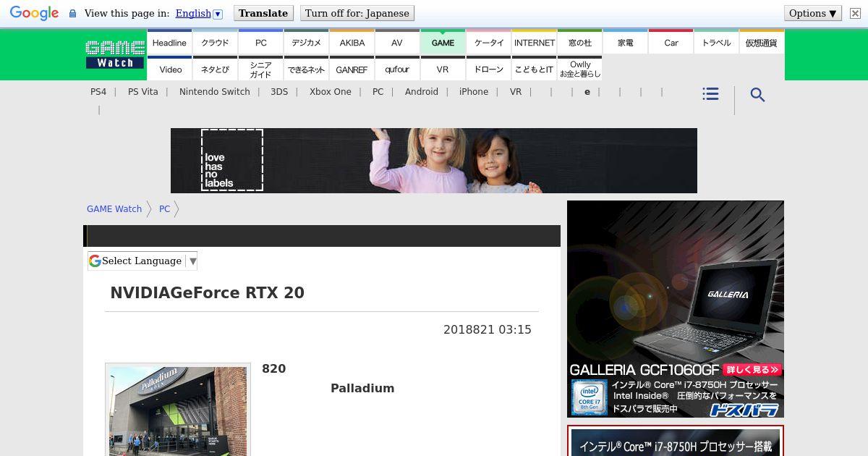Open the qufour tab
This screenshot has width=868, height=456.
(397, 69)
